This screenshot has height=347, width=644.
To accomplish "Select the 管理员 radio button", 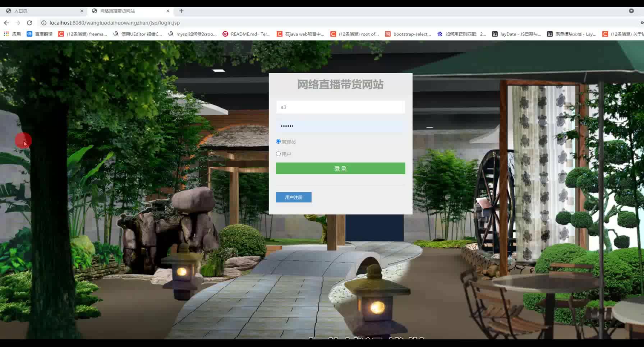I will point(278,142).
